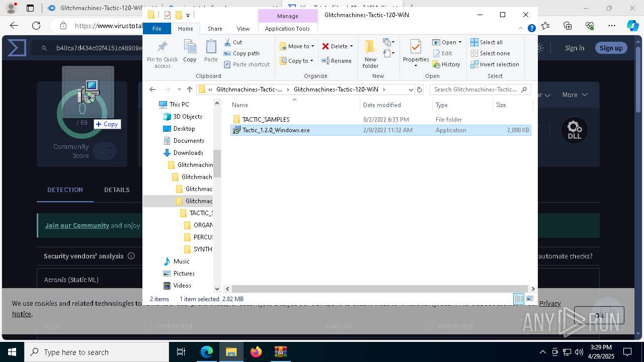Open WinRAR from the taskbar
644x362 pixels.
(x=280, y=352)
